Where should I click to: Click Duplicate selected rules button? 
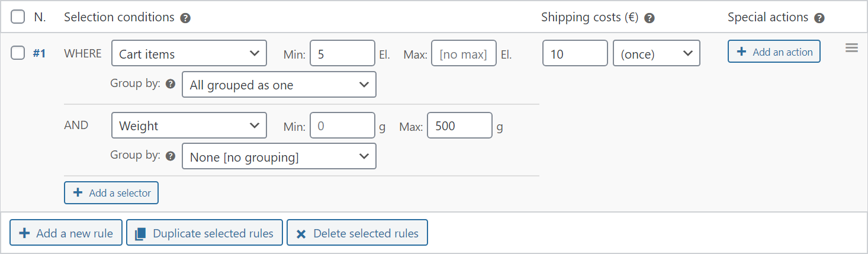coord(205,233)
